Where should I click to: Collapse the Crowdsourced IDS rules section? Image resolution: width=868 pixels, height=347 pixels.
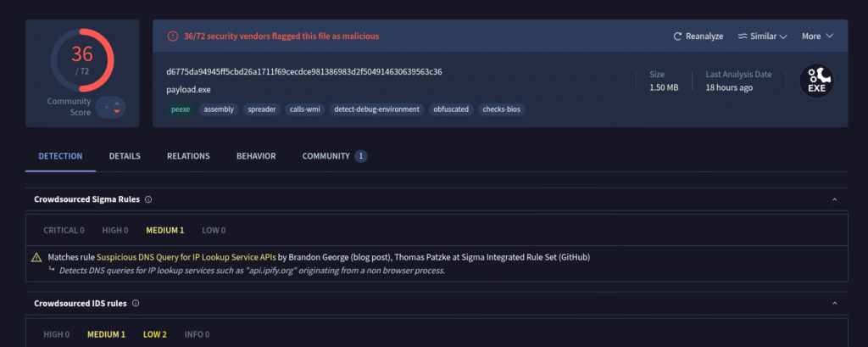click(834, 303)
